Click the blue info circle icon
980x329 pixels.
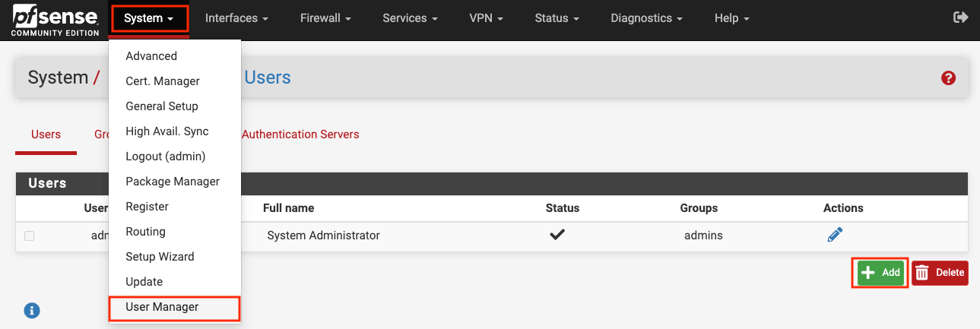tap(32, 310)
